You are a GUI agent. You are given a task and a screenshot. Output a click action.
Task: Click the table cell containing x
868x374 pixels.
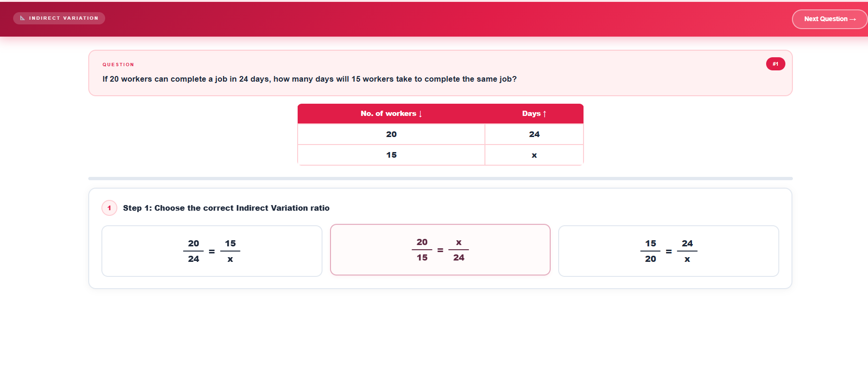coord(534,154)
